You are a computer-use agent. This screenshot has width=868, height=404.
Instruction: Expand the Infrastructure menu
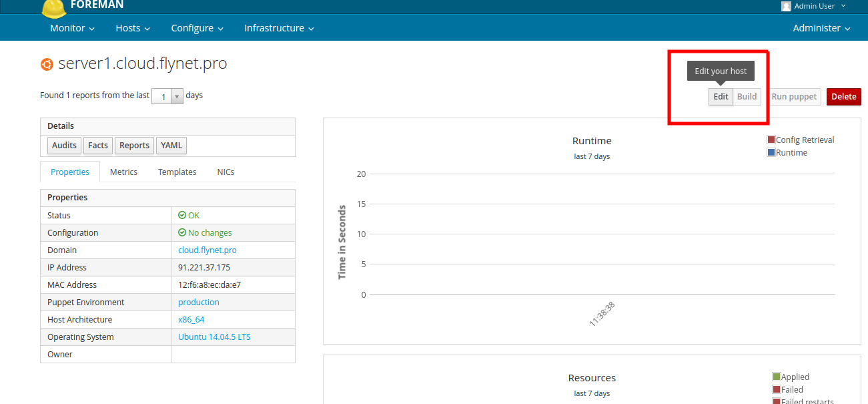279,28
